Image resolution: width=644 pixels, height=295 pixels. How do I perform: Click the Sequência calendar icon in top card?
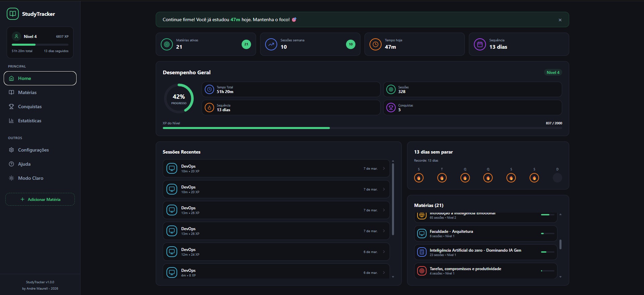480,44
